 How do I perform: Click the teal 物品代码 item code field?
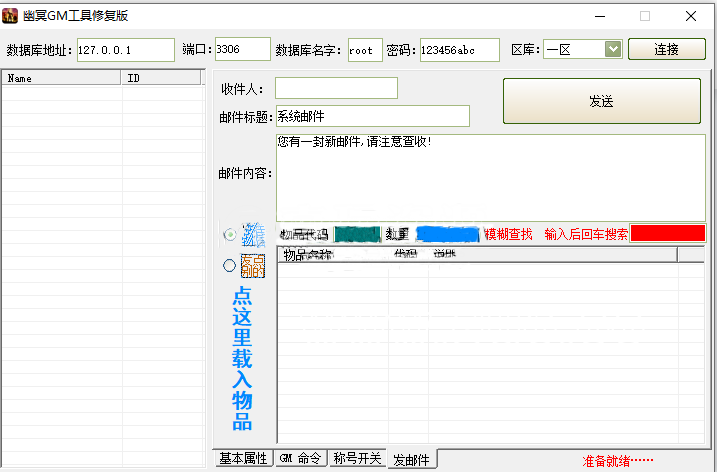[x=357, y=234]
